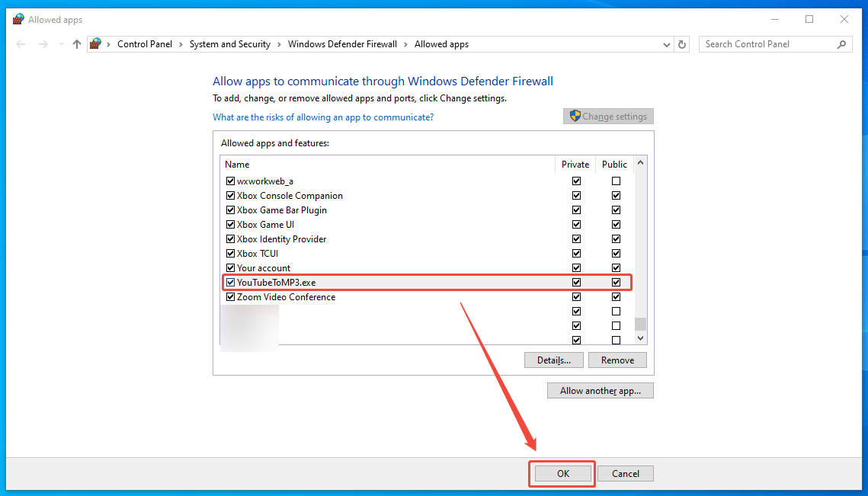Uncheck Private for YouTubeToMP3.exe

point(576,283)
